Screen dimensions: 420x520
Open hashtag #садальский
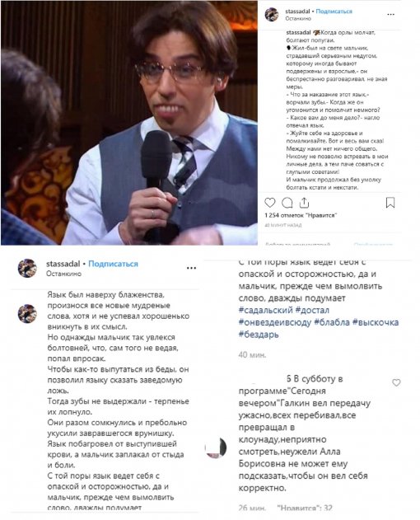coord(265,310)
